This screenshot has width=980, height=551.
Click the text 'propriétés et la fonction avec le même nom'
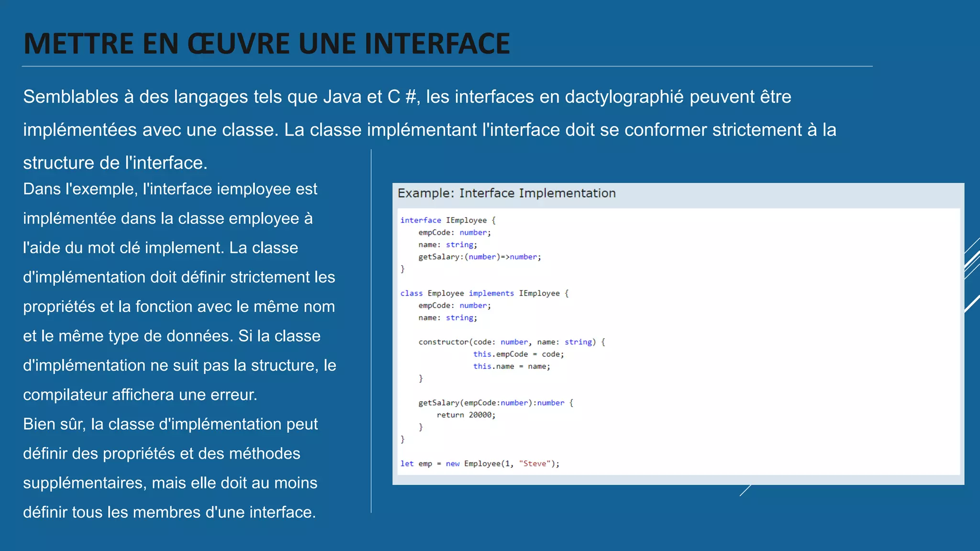click(179, 307)
